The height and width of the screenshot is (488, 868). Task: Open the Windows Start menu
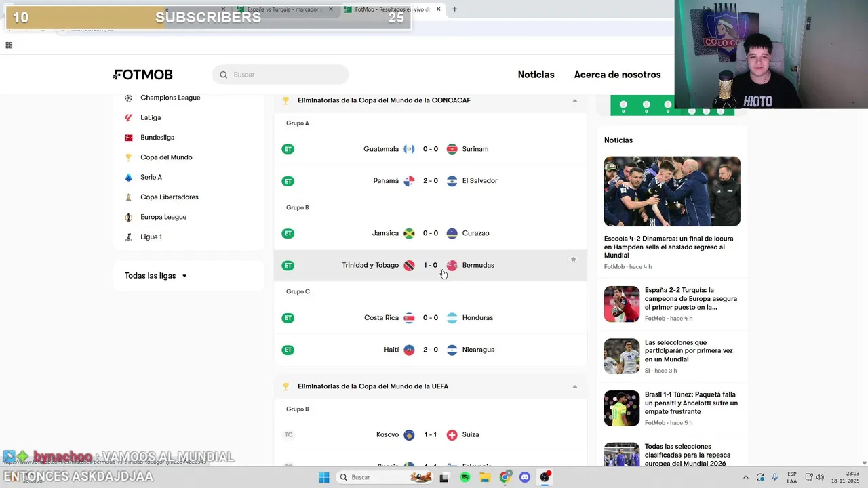tap(323, 477)
